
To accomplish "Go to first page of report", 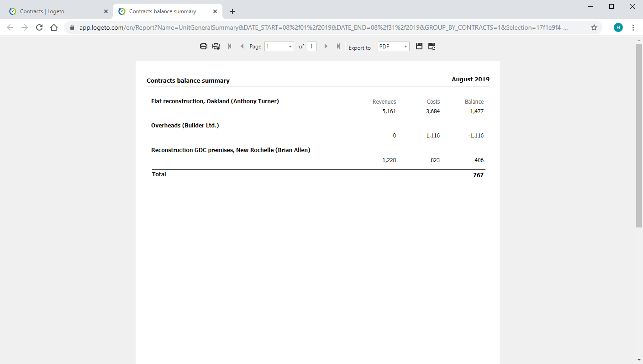I will pyautogui.click(x=230, y=46).
